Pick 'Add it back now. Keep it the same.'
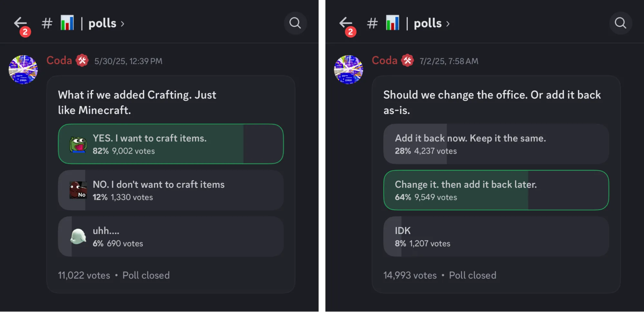The image size is (644, 312). [496, 144]
